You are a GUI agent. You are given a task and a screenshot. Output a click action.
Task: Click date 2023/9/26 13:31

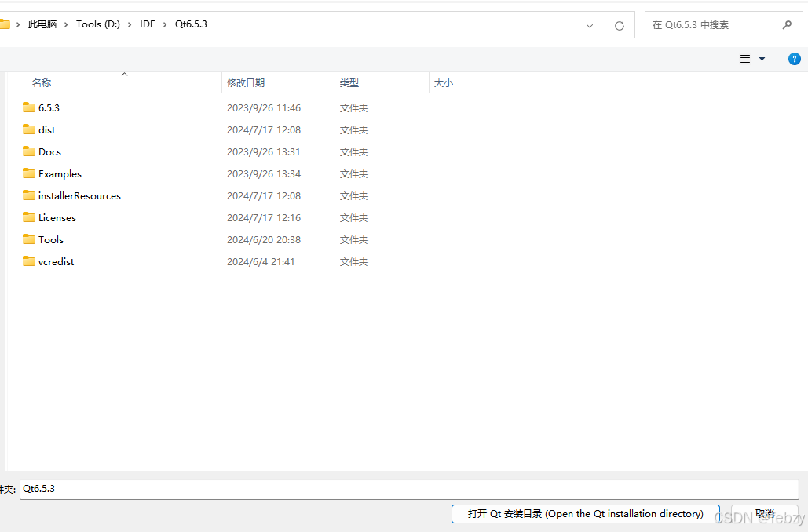point(264,152)
